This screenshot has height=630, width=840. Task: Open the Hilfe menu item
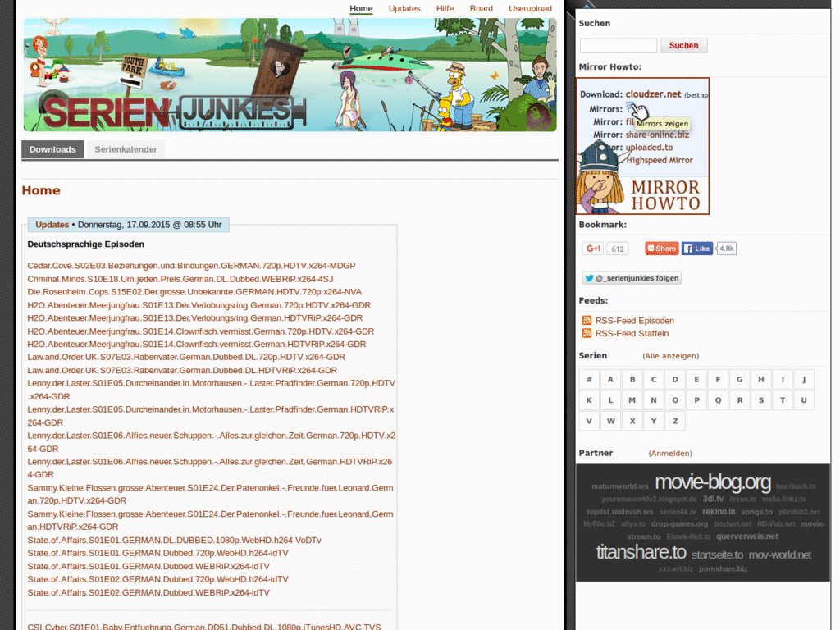pyautogui.click(x=445, y=8)
